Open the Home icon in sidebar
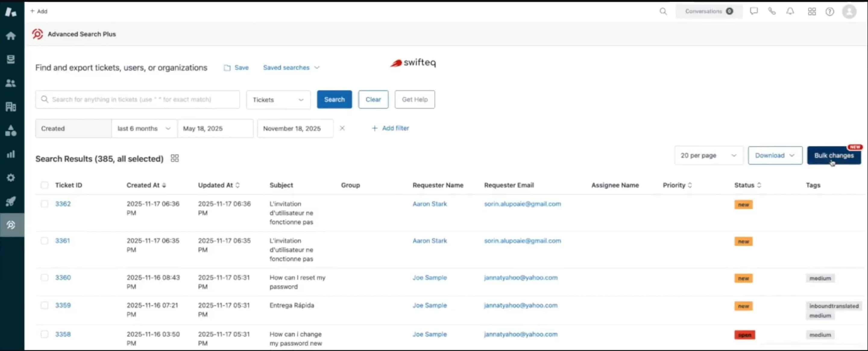 [x=11, y=36]
